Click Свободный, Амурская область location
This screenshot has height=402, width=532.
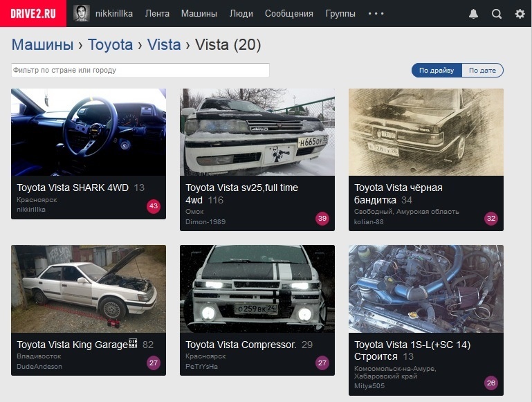(407, 211)
